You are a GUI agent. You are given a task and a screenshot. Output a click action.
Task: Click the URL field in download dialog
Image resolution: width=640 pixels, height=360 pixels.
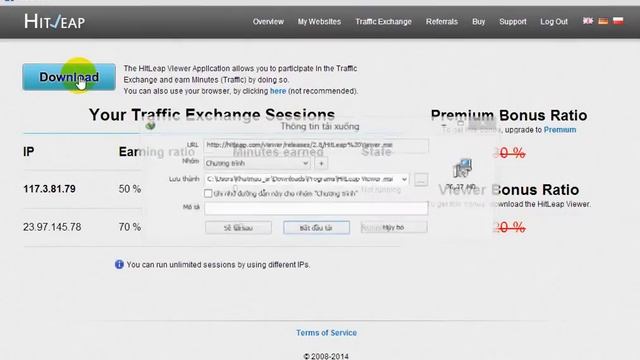316,145
